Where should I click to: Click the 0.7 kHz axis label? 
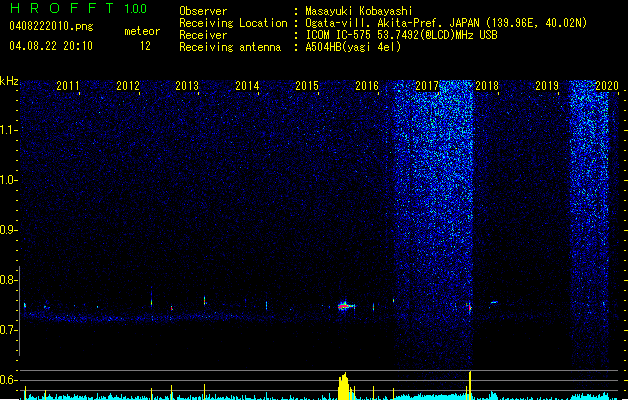[x=8, y=330]
